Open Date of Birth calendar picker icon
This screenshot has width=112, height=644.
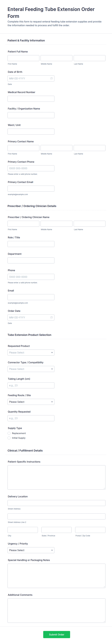coord(52,78)
